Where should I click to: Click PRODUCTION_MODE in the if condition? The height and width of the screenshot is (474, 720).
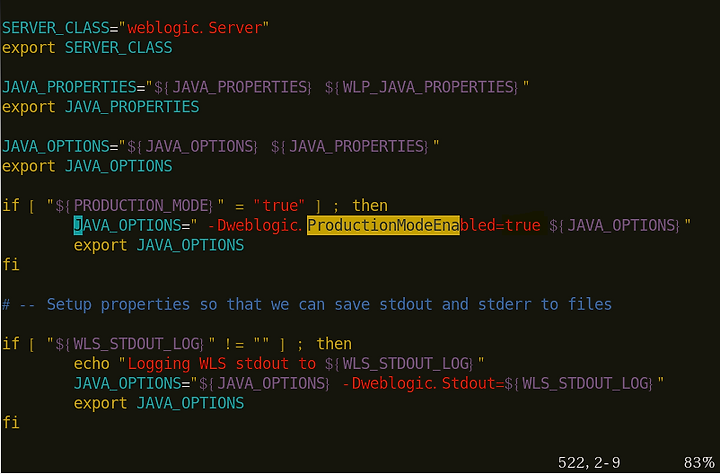pyautogui.click(x=141, y=205)
